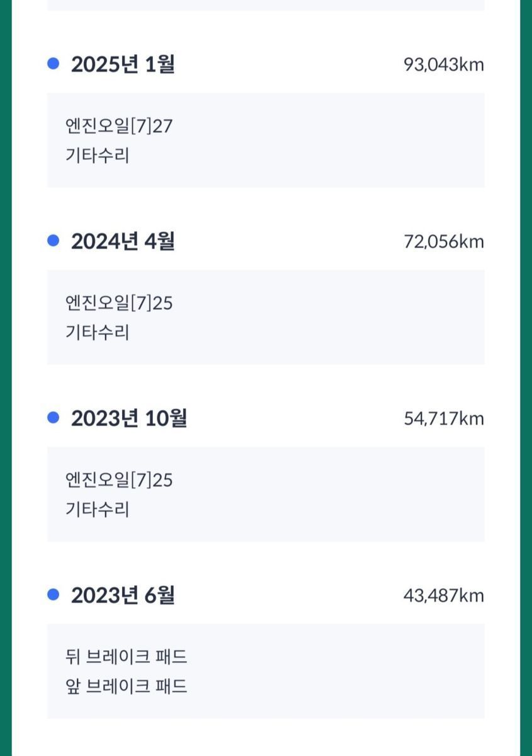Select the 2025년 1월 date heading

[x=123, y=64]
